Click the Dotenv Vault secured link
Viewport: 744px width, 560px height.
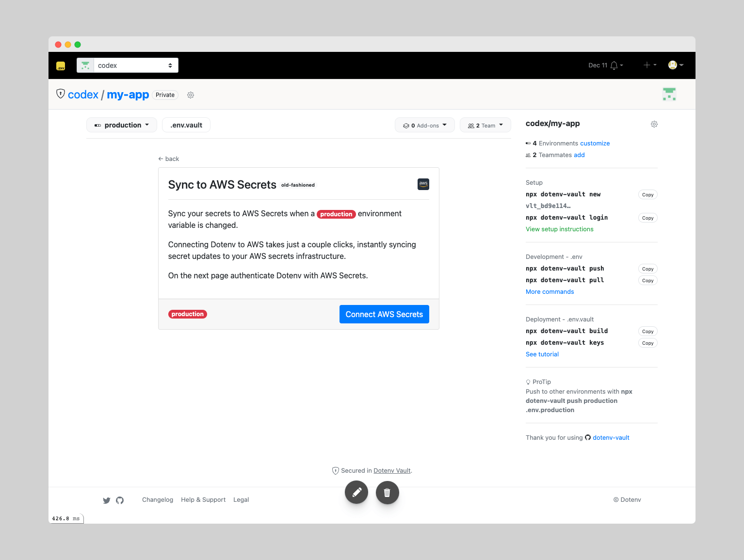pyautogui.click(x=392, y=470)
